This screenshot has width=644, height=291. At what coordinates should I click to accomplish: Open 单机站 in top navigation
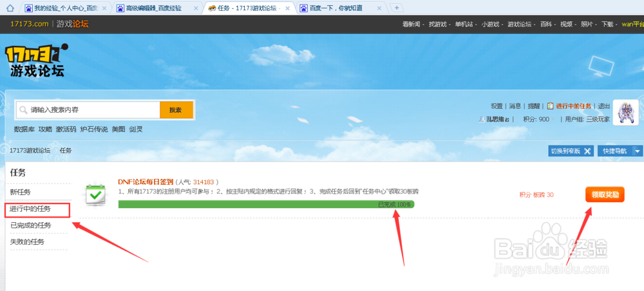click(464, 24)
